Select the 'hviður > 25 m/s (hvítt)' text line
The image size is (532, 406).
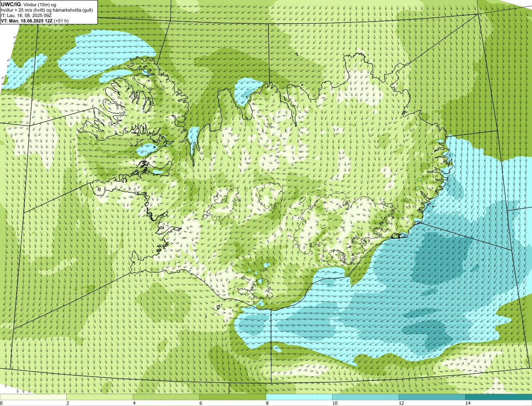pyautogui.click(x=47, y=10)
